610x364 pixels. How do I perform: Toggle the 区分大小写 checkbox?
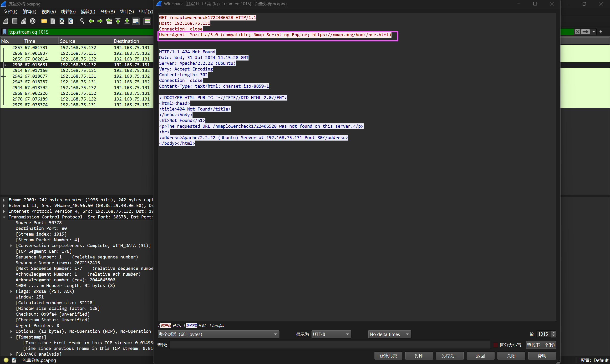495,345
